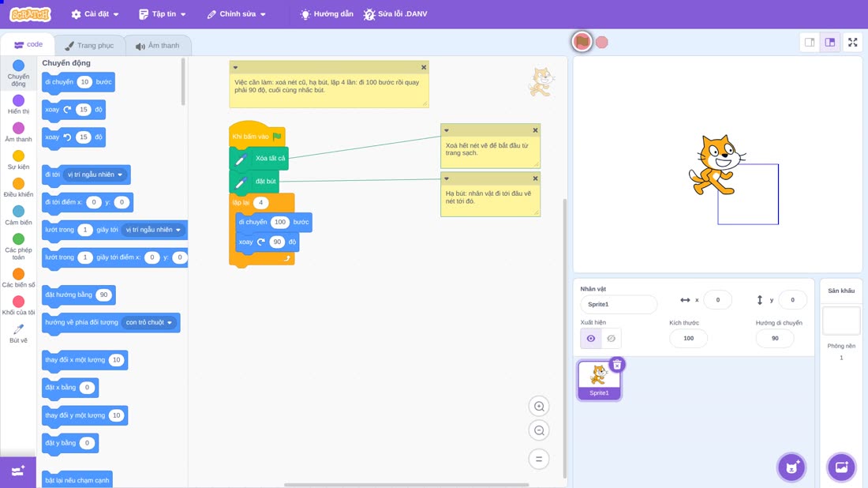Collapse the 'Hạ bút' comment note

[x=446, y=179]
